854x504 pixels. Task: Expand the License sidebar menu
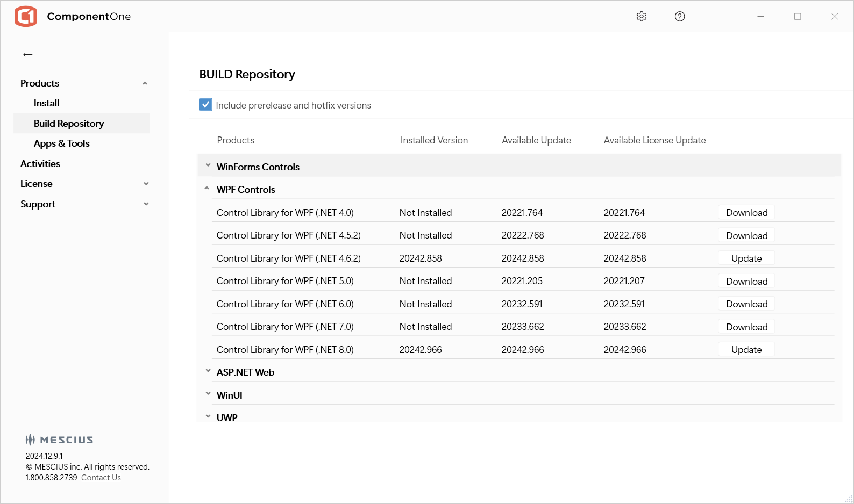146,184
